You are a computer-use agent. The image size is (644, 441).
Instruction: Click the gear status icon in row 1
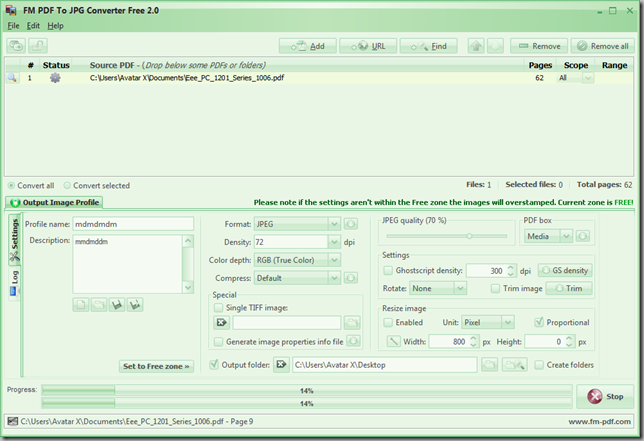pos(55,78)
